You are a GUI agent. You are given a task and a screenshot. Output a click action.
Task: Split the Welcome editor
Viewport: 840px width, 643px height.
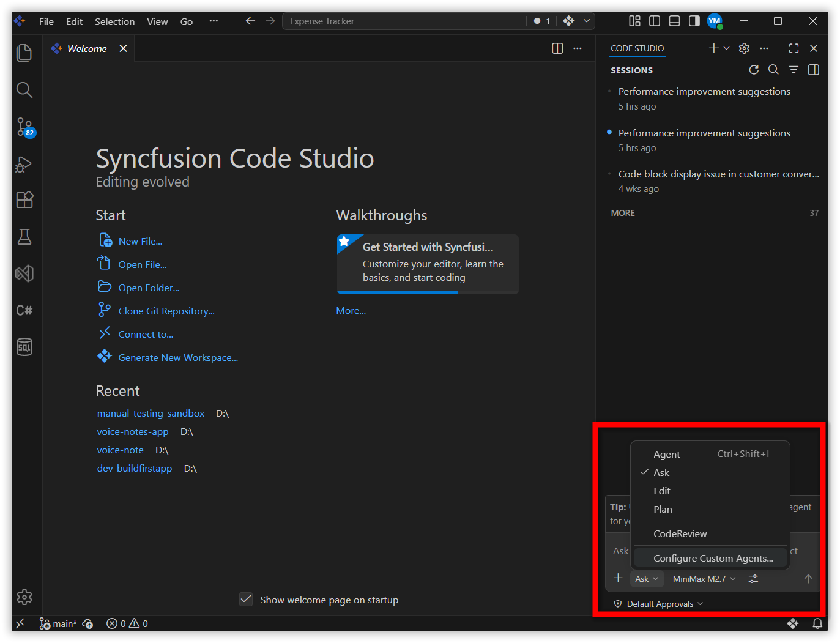557,48
